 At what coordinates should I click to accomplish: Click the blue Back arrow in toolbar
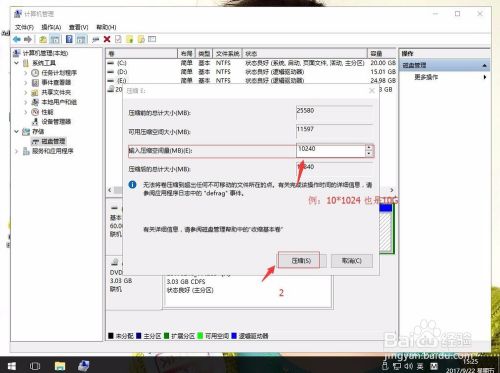tap(16, 39)
